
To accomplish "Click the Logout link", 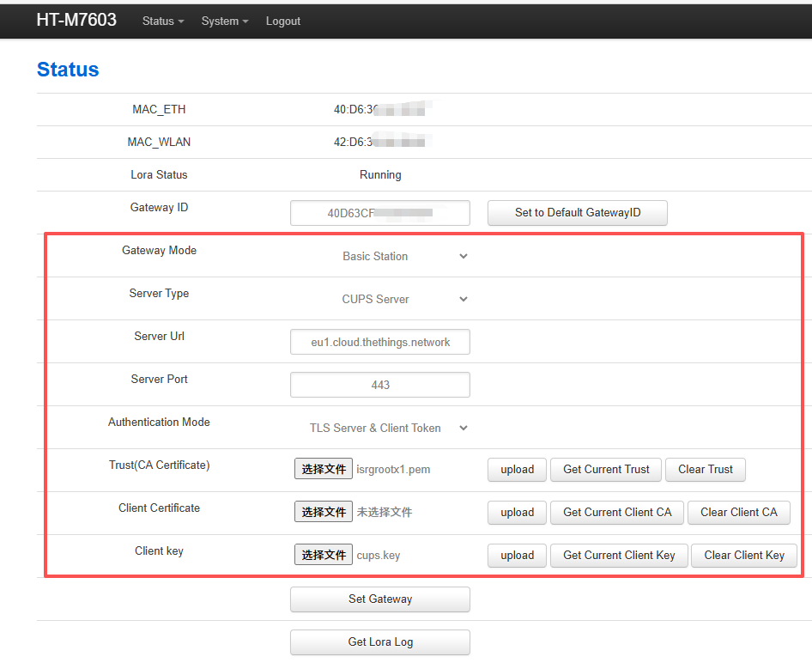I will [x=283, y=21].
